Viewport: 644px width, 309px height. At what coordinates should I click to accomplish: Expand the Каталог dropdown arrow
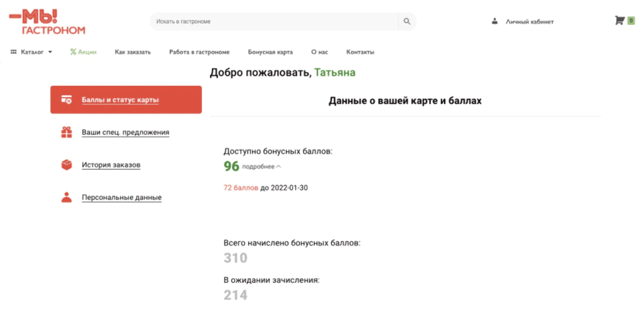50,52
